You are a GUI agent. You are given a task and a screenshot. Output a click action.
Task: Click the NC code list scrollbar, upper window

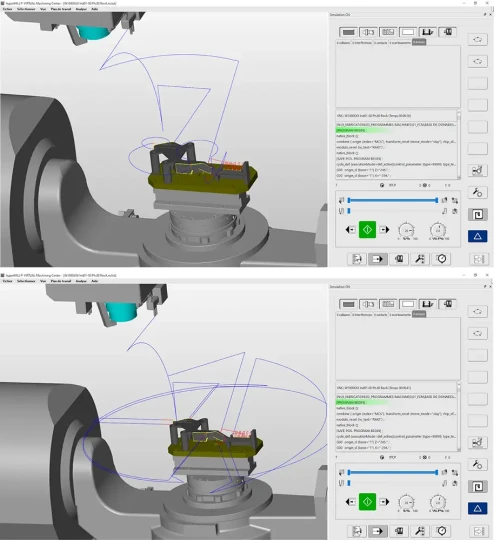[459, 145]
